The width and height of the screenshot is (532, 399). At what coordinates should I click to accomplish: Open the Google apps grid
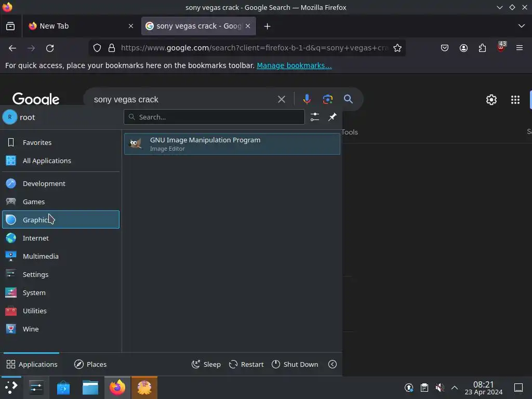point(515,100)
